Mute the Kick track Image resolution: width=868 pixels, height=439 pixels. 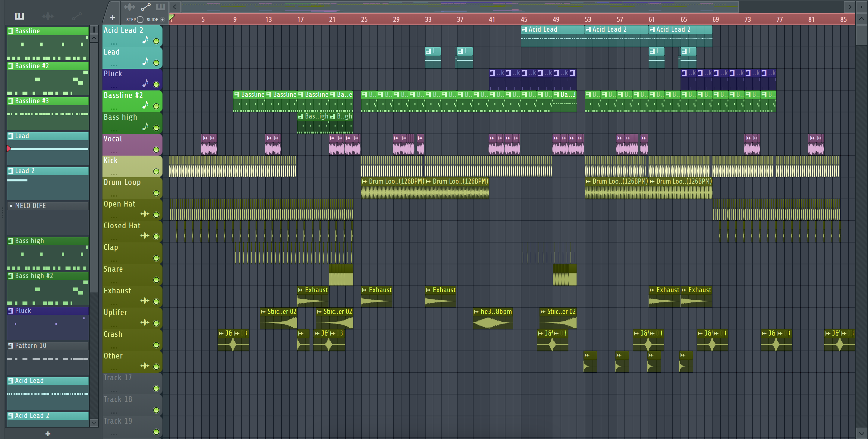pos(156,171)
